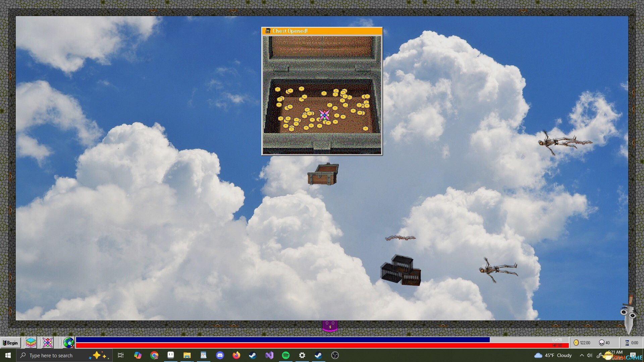Screen dimensions: 644x362
Task: Click the purple shop pouch at bottom
Action: click(x=330, y=326)
